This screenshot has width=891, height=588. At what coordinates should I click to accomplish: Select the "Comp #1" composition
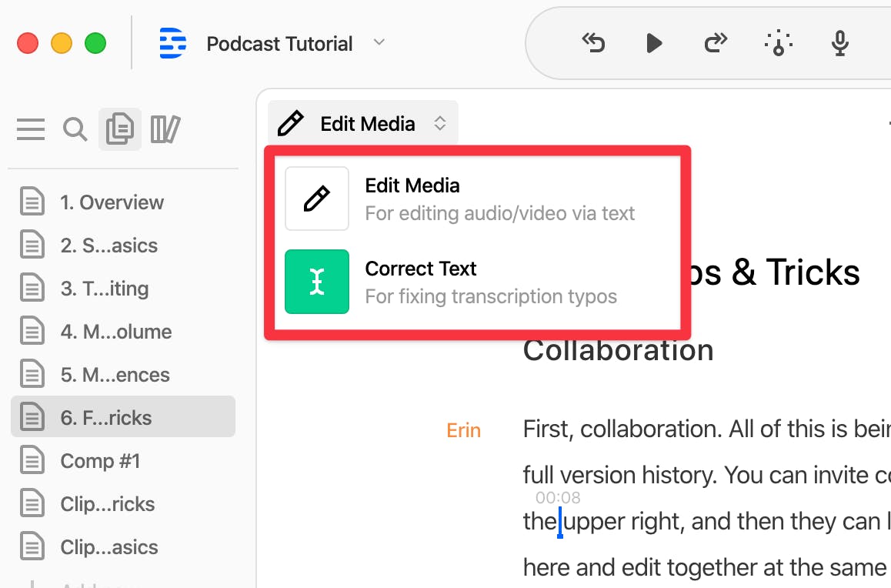[99, 460]
